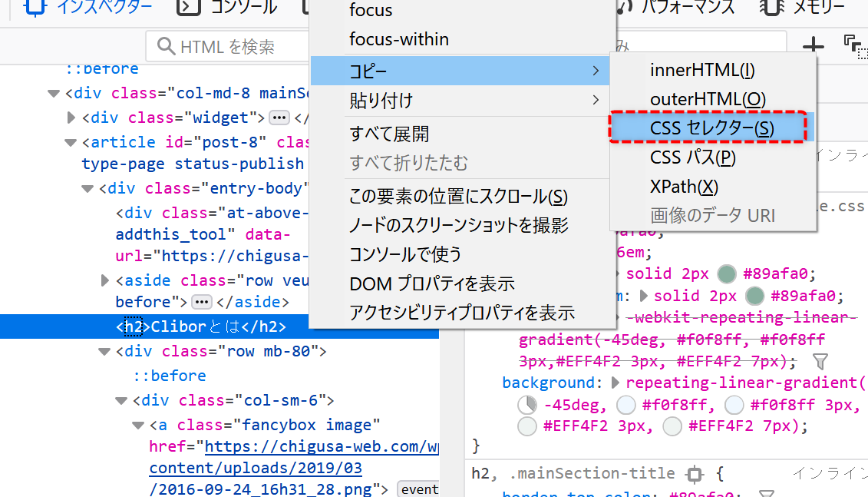
Task: Expand the aside row node
Action: 104,280
